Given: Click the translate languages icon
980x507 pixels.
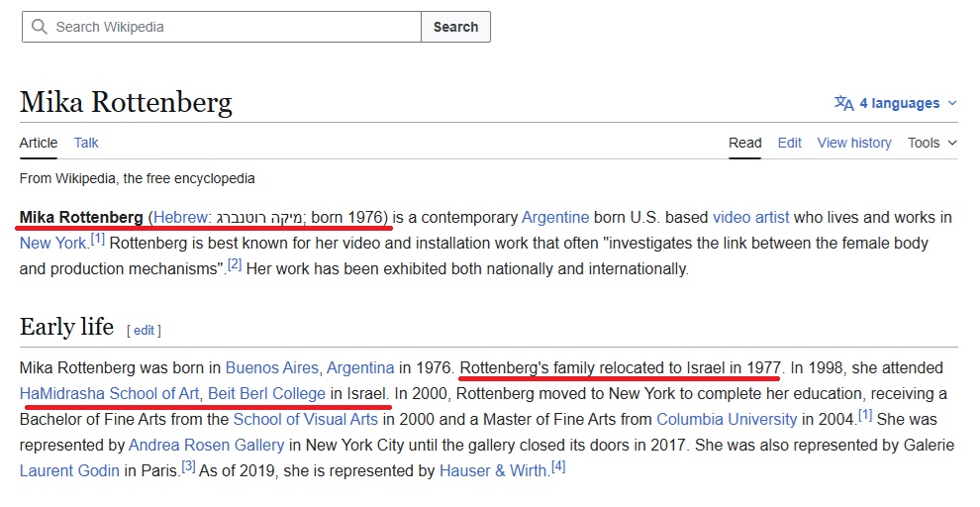Looking at the screenshot, I should point(843,103).
